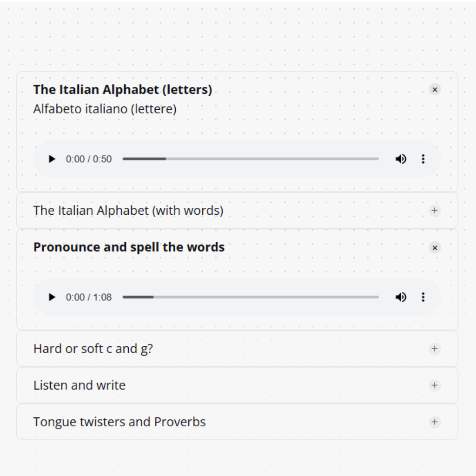Image resolution: width=476 pixels, height=476 pixels.
Task: Seek in the 0:50 audio progress bar
Action: pyautogui.click(x=251, y=159)
